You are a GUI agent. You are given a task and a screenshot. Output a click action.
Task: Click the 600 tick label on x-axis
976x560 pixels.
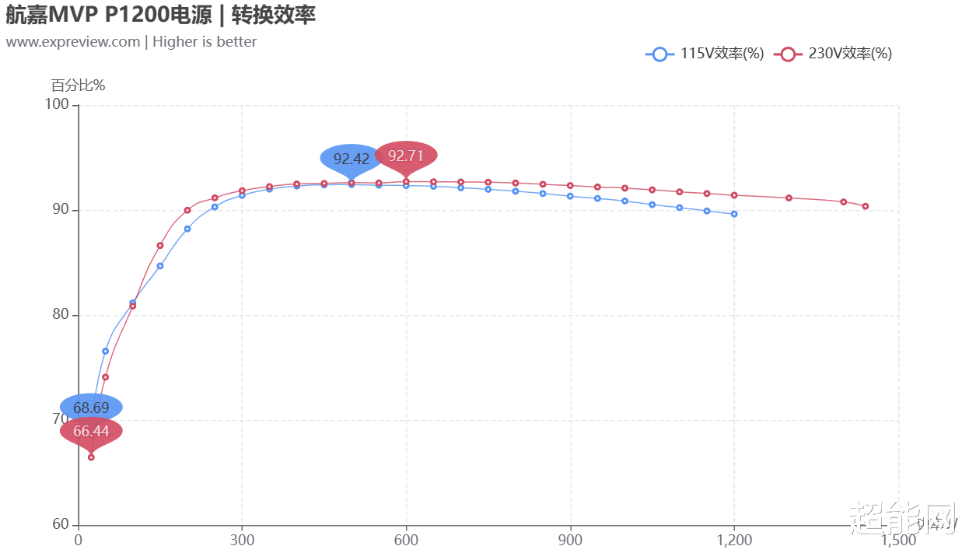click(x=406, y=540)
